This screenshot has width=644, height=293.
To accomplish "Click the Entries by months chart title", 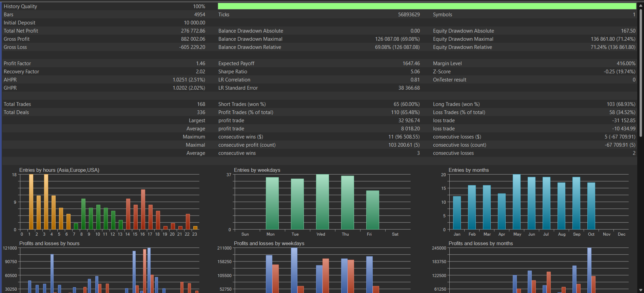I will (x=469, y=170).
